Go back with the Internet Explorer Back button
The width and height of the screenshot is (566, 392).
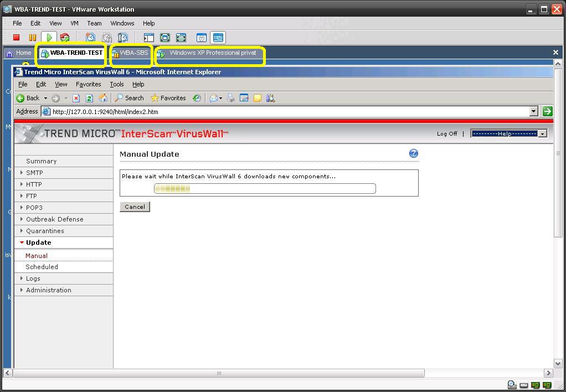pyautogui.click(x=28, y=98)
